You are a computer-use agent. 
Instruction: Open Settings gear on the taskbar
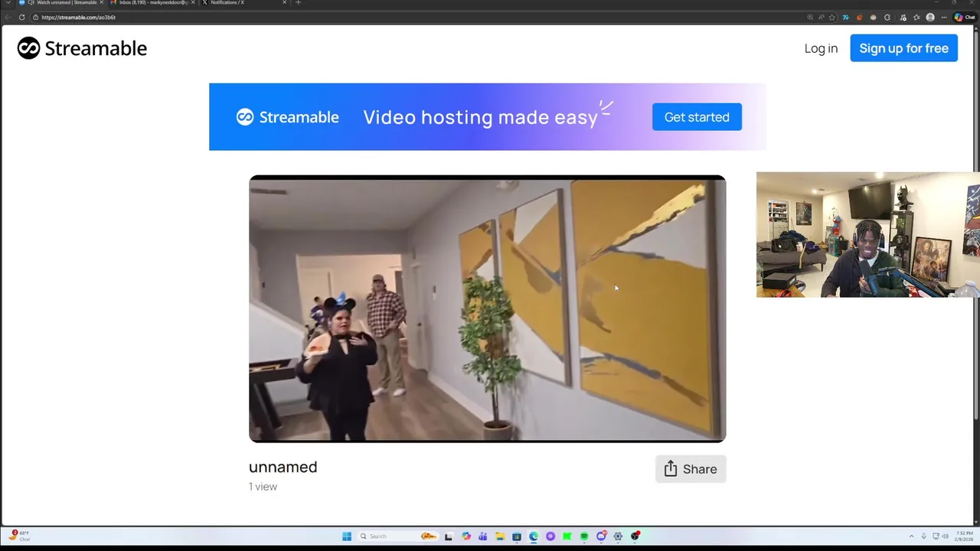[618, 536]
